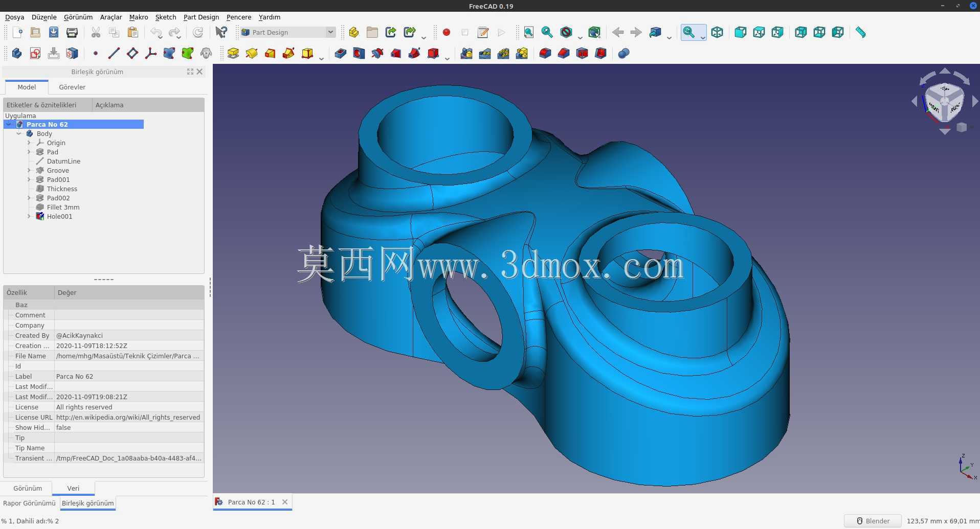The height and width of the screenshot is (529, 980).
Task: Click the Revolution tool icon
Action: pos(252,53)
